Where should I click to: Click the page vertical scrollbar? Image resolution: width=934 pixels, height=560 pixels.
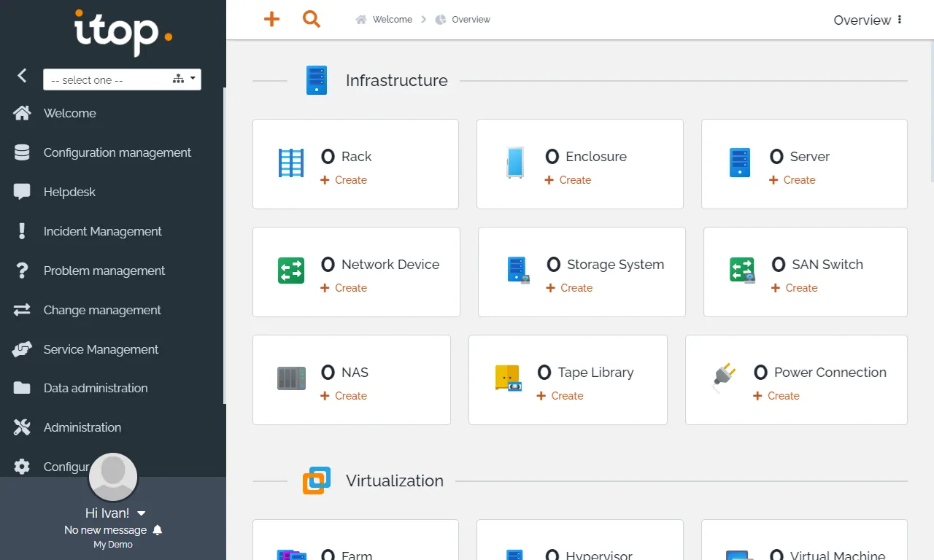pos(931,109)
